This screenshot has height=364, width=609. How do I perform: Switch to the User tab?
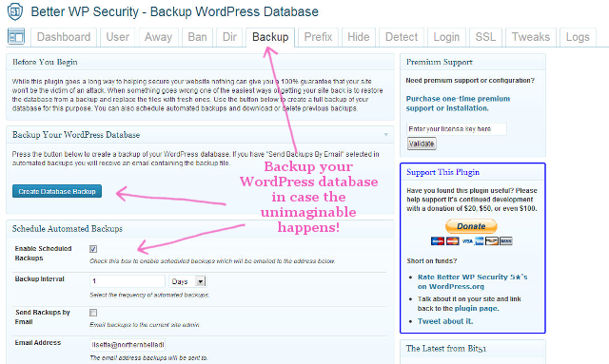(118, 37)
